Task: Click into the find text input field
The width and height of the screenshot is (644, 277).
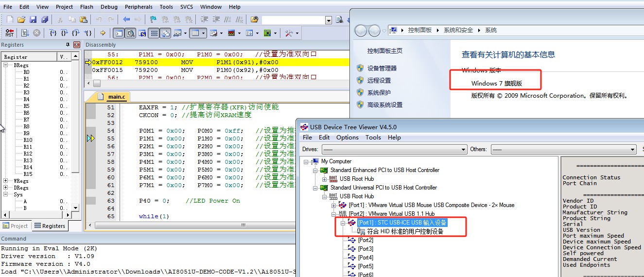Action: (293, 20)
